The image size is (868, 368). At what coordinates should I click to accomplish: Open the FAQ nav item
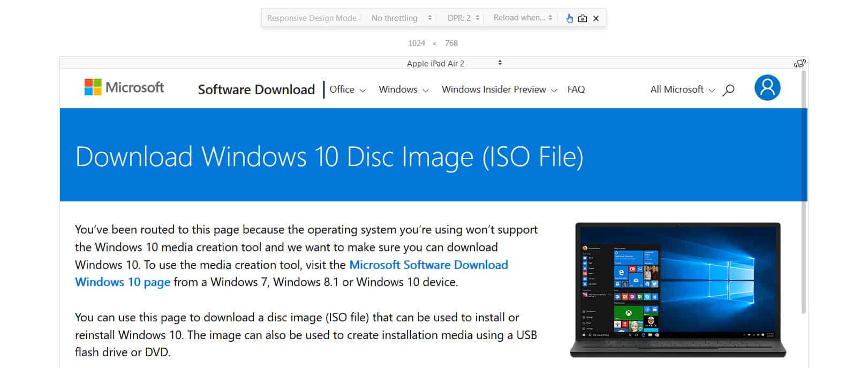576,89
